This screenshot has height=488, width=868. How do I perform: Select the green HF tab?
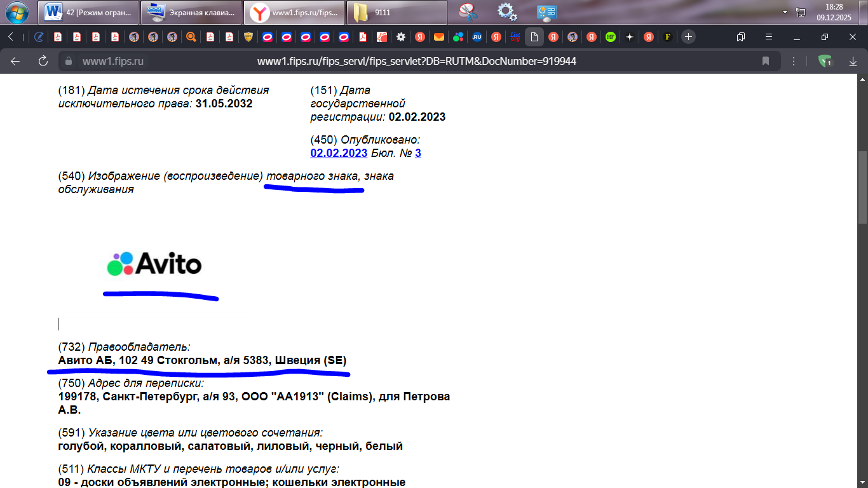pos(610,37)
